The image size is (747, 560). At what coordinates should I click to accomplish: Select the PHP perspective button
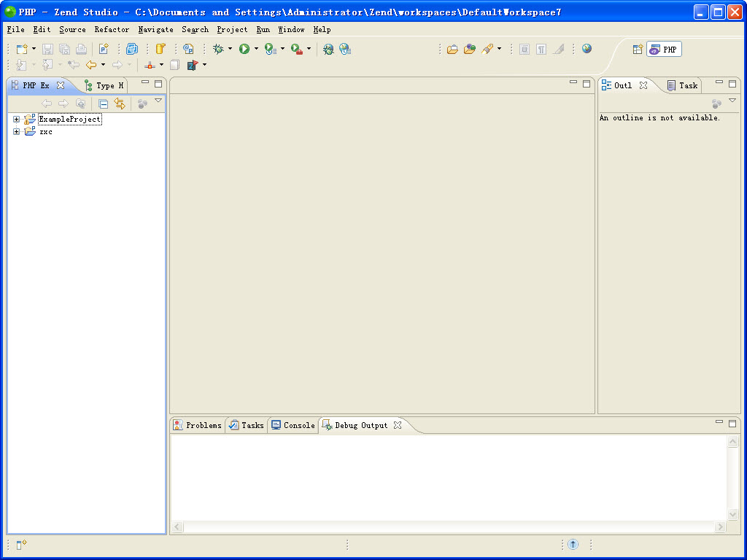[x=664, y=50]
